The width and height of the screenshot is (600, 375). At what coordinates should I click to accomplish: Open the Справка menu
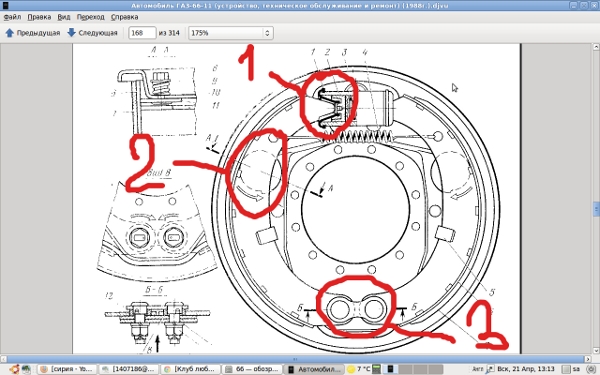click(124, 17)
